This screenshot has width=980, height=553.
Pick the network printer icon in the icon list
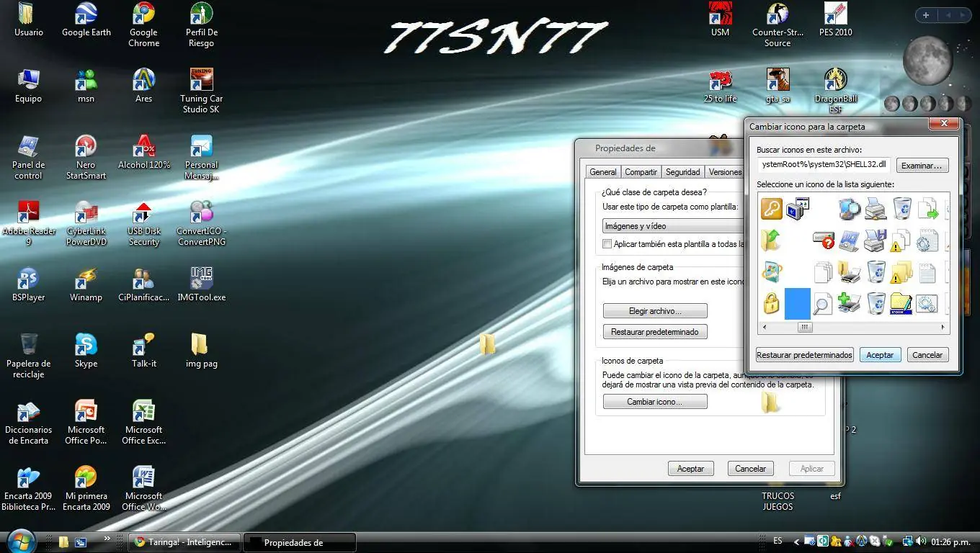876,209
